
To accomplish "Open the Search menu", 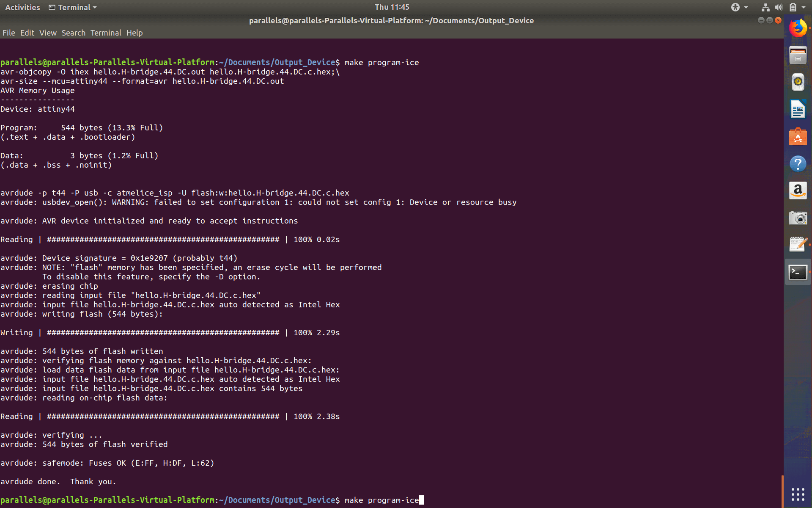I will point(73,33).
